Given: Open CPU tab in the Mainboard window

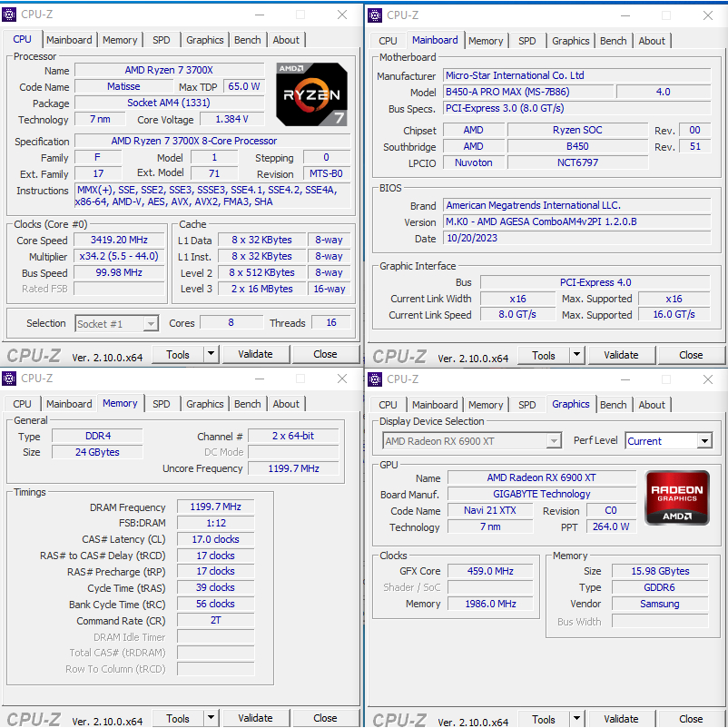Looking at the screenshot, I should point(388,41).
